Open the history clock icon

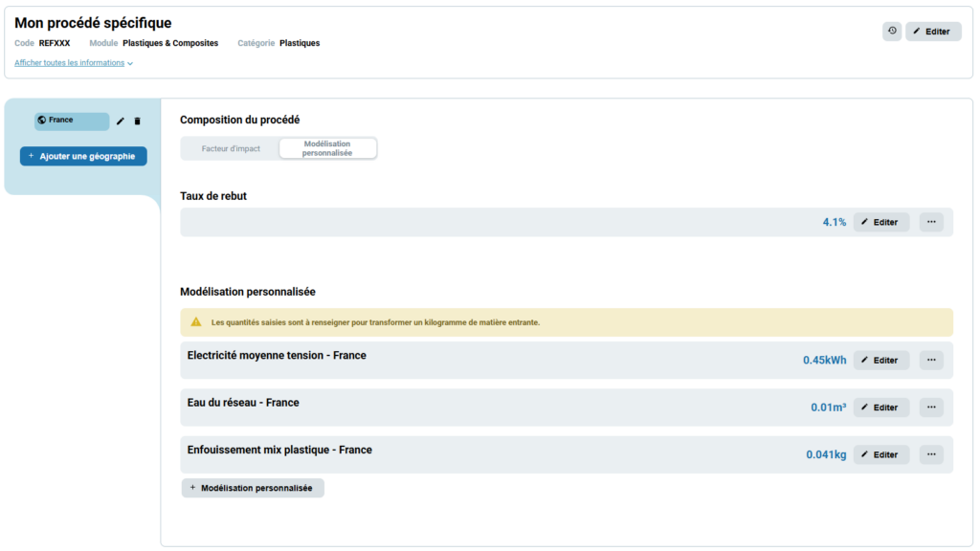(892, 32)
